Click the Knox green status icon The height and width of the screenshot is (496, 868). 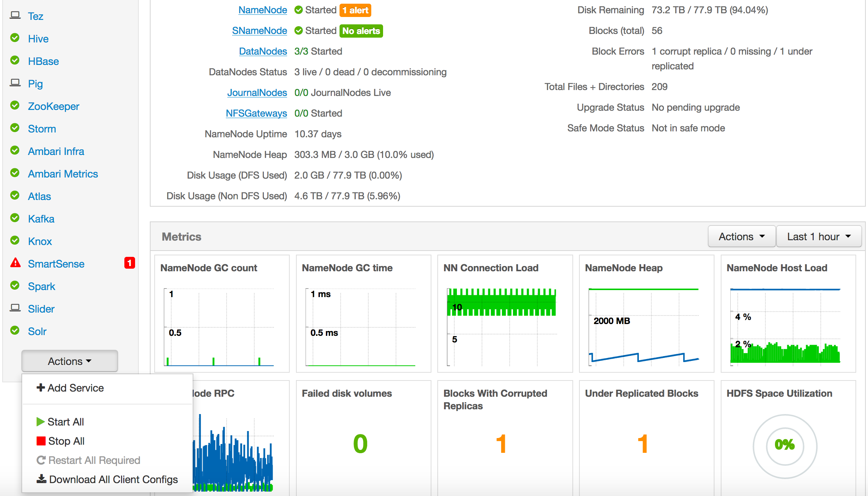(x=15, y=241)
